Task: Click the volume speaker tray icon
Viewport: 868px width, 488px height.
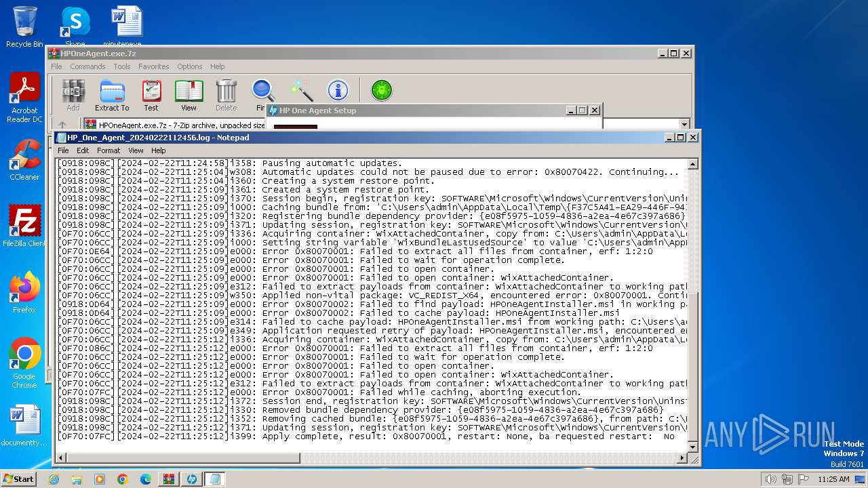Action: (x=770, y=479)
